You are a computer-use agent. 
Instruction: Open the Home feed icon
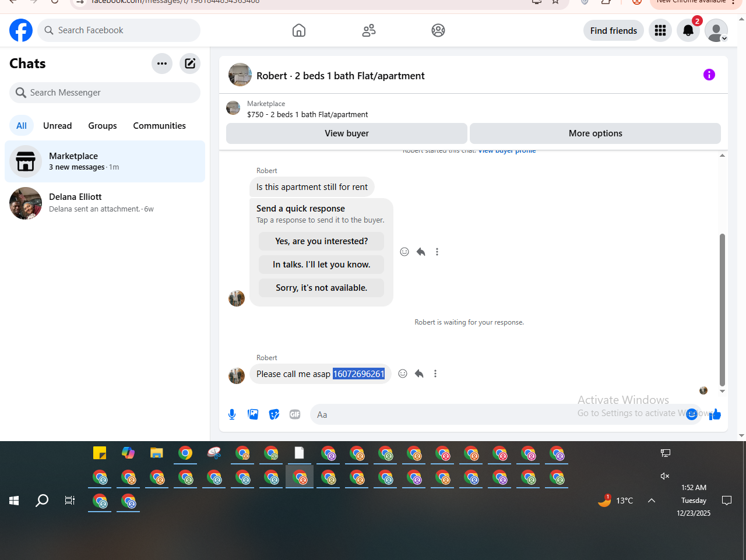pyautogui.click(x=299, y=30)
